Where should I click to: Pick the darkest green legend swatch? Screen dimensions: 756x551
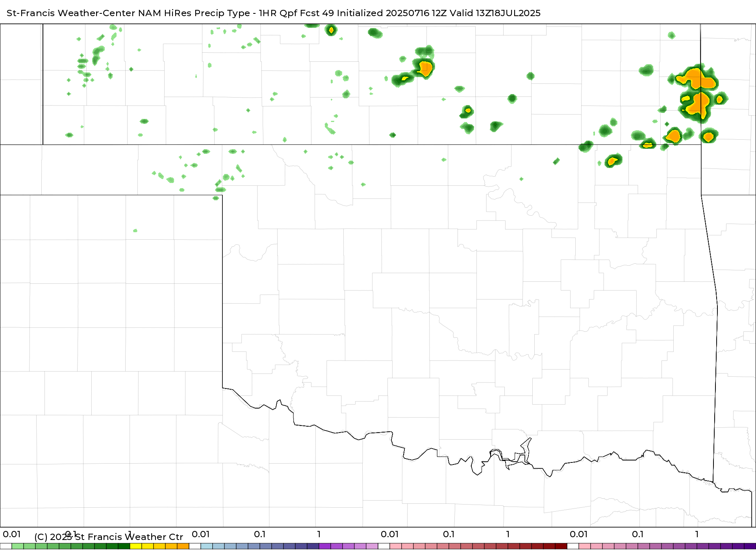pyautogui.click(x=124, y=546)
